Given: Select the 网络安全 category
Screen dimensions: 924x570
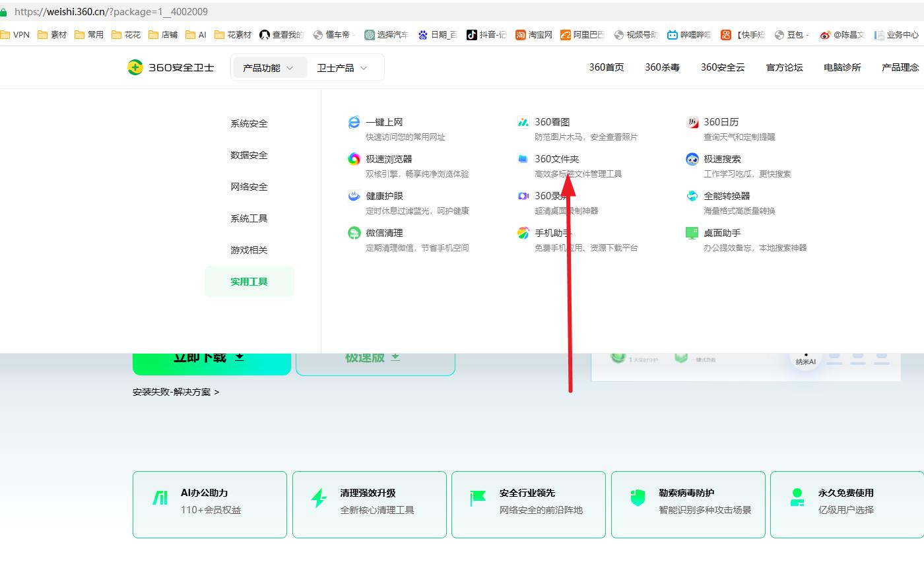Looking at the screenshot, I should tap(249, 187).
